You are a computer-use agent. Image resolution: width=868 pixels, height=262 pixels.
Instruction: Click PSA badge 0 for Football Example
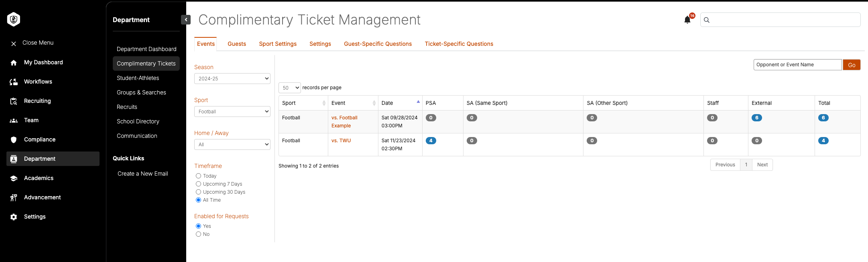(431, 118)
